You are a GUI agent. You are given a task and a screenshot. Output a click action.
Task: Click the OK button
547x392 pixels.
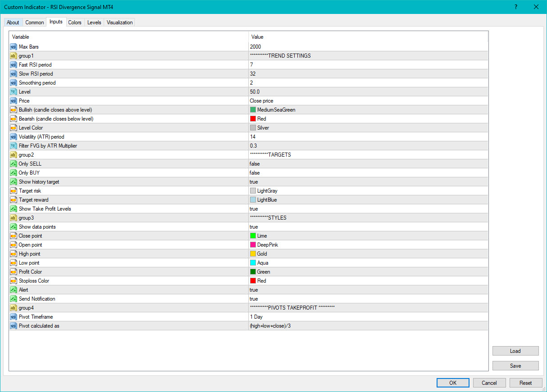tap(453, 383)
